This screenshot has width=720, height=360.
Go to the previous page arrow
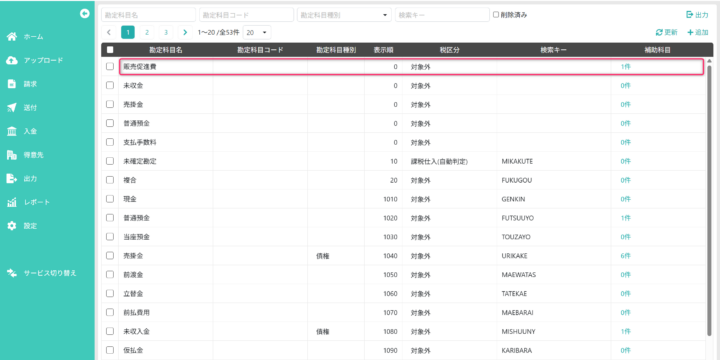pyautogui.click(x=109, y=32)
